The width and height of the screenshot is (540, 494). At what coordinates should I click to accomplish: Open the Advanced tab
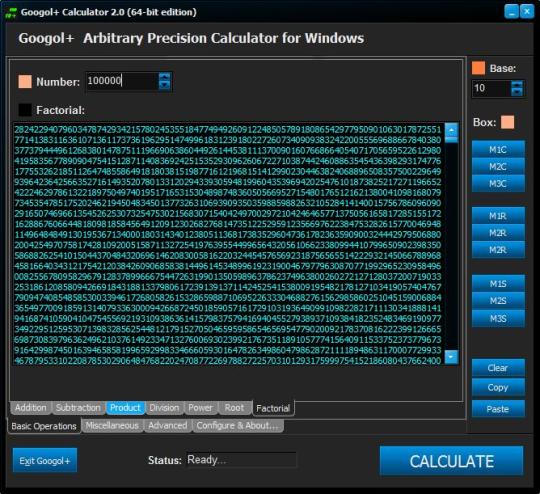[x=168, y=425]
